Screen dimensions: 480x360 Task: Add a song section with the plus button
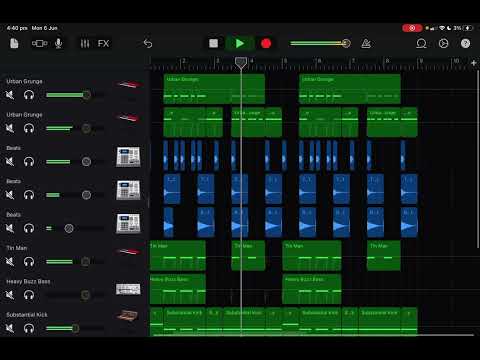tap(473, 63)
